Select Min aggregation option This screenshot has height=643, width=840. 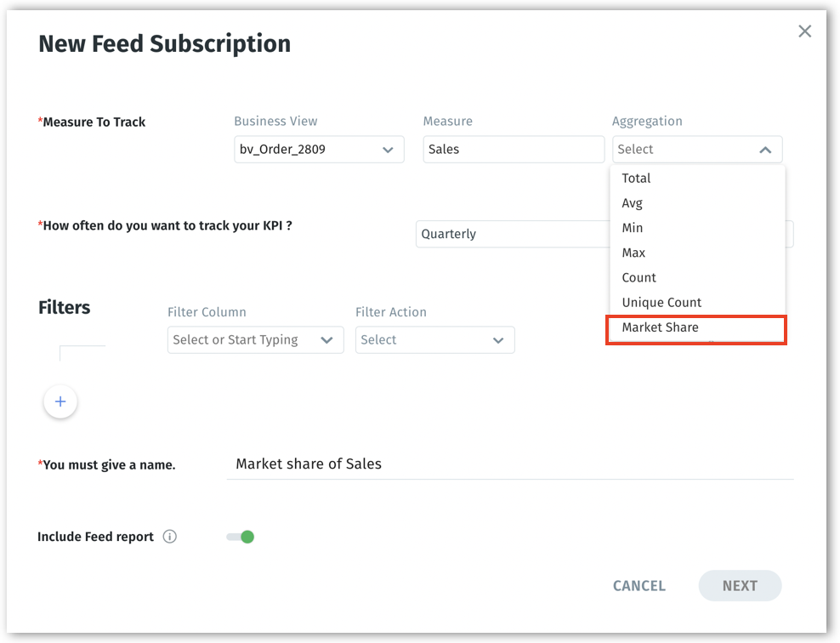point(632,228)
